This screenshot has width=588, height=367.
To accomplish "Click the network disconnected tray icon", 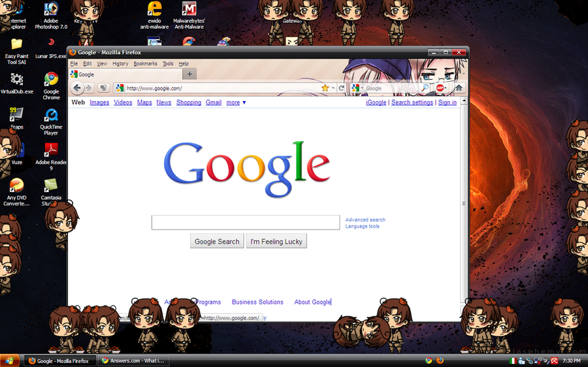I will point(538,360).
